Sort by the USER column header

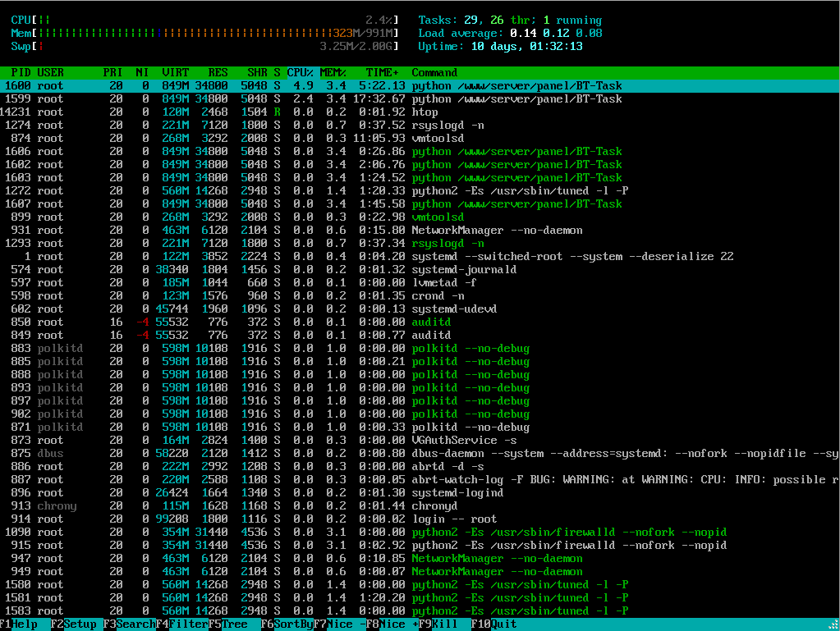click(x=50, y=72)
